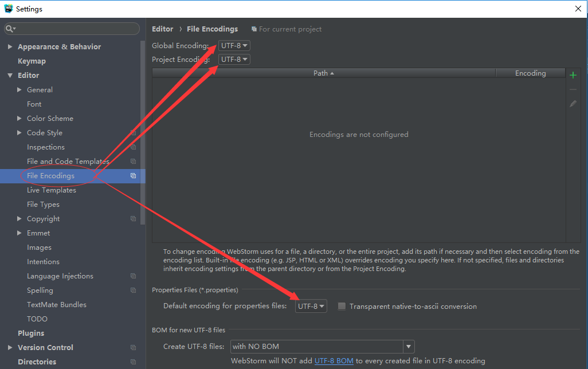Viewport: 588px width, 369px height.
Task: Click the settings tree vertical scrollbar
Action: [143, 132]
